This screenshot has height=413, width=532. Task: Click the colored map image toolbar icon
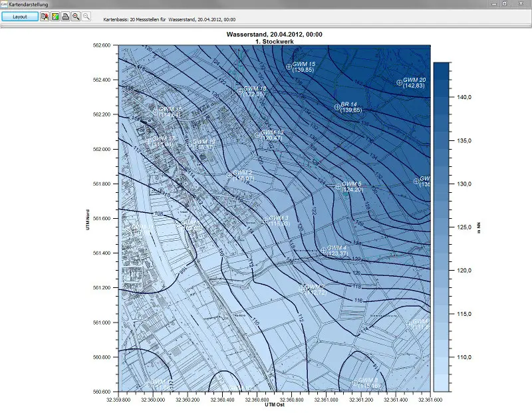(x=55, y=16)
